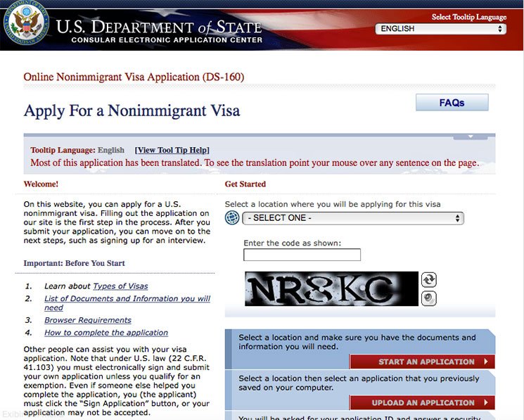Screen dimensions: 524x420
Task: Click the U.S. Department of State header title
Action: coord(158,29)
